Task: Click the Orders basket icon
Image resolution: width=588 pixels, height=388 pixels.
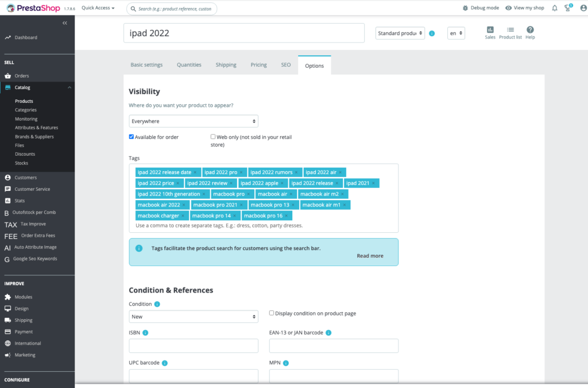Action: 7,76
